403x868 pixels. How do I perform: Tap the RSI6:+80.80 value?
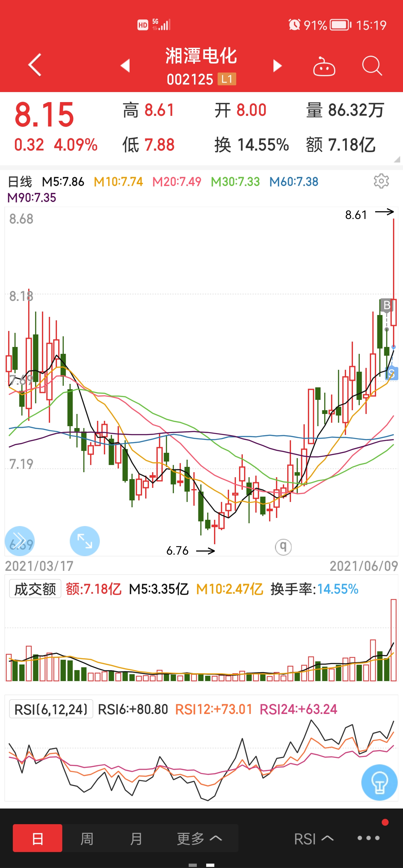pyautogui.click(x=133, y=709)
